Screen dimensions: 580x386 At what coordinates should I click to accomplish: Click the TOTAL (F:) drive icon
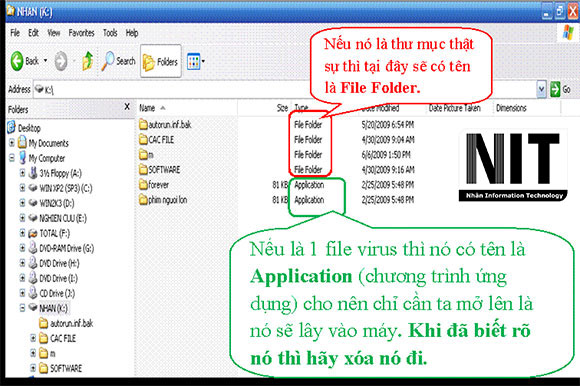(x=33, y=233)
